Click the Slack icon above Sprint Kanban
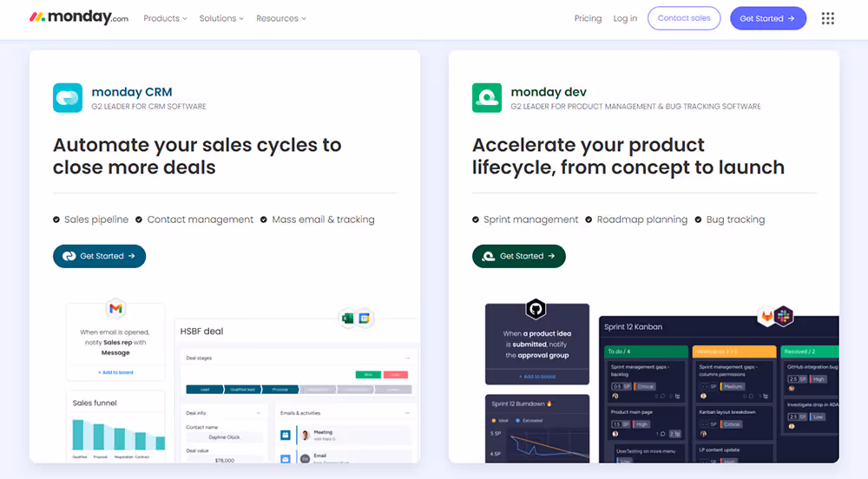868x479 pixels. click(783, 317)
